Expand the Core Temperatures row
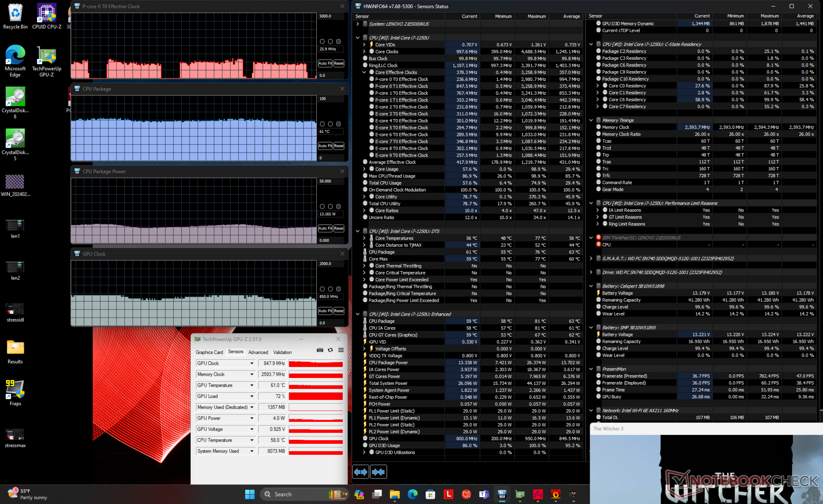 point(364,238)
